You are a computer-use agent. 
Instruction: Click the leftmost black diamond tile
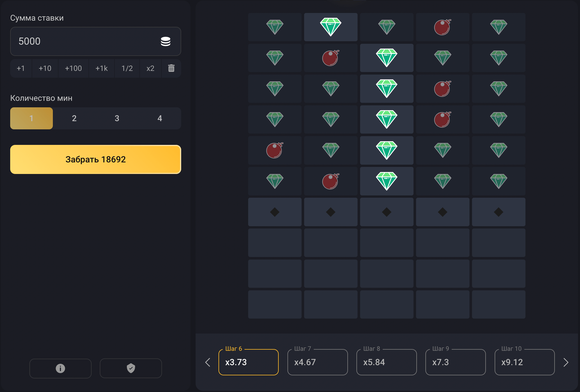[x=274, y=212]
